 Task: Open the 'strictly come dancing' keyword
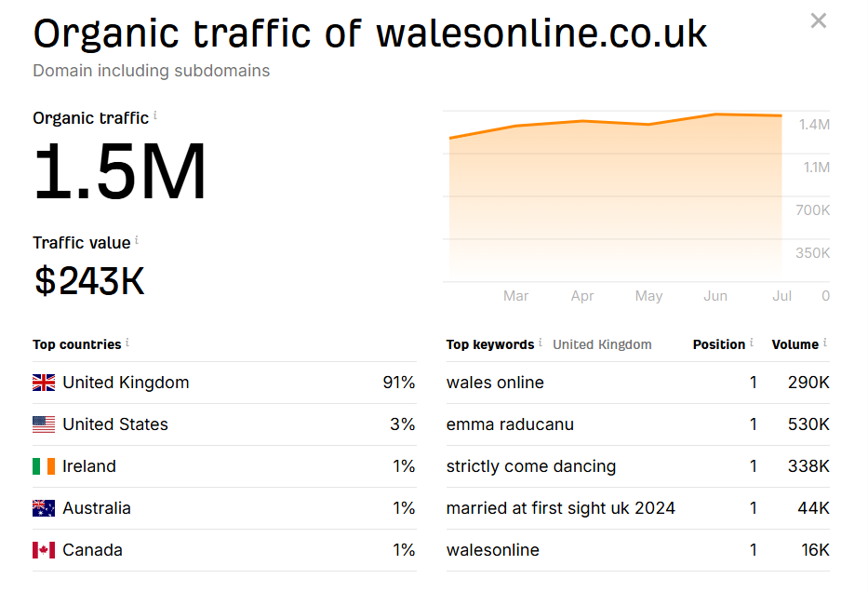point(531,466)
